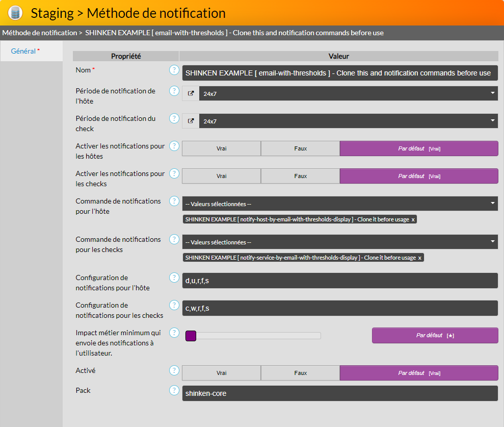The width and height of the screenshot is (504, 427).
Task: Remove the notify-host-by-email-with-thresholds-display command tag
Action: click(413, 219)
